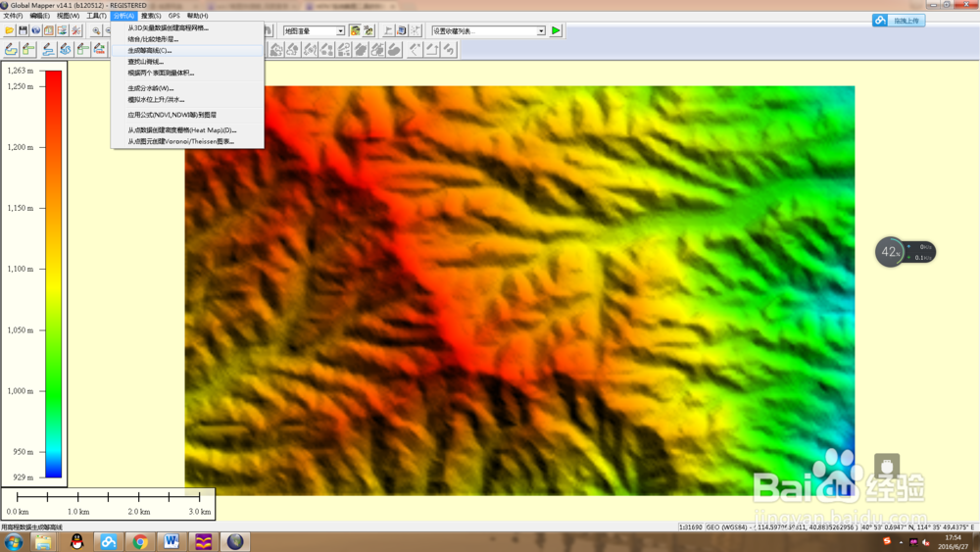Open the 工具(T) menu
This screenshot has width=980, height=552.
96,16
